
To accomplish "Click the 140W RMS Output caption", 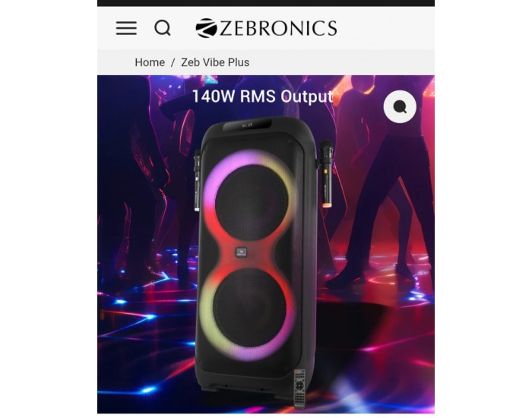I will [262, 97].
